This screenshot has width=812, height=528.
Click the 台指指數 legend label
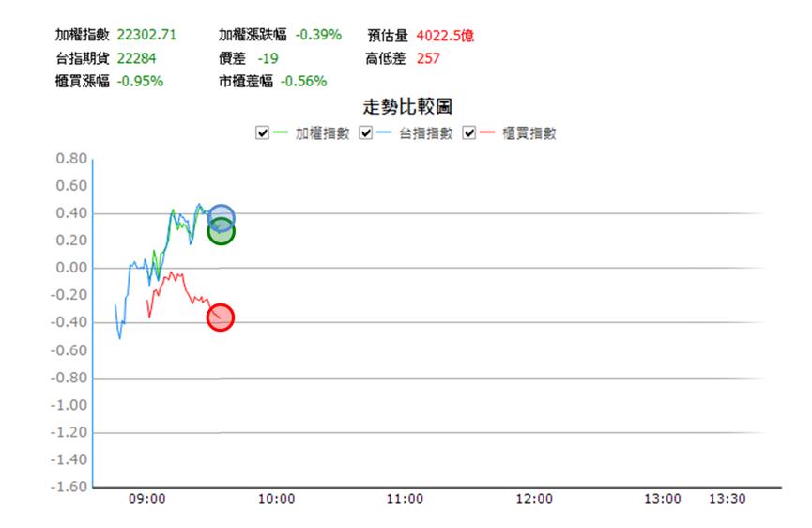[x=426, y=133]
